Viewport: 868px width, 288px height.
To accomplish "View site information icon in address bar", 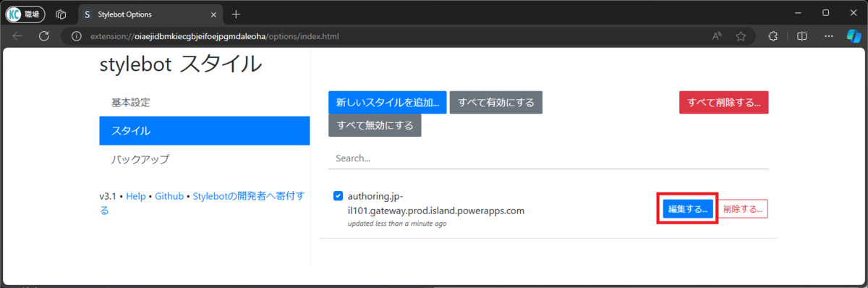I will coord(77,36).
